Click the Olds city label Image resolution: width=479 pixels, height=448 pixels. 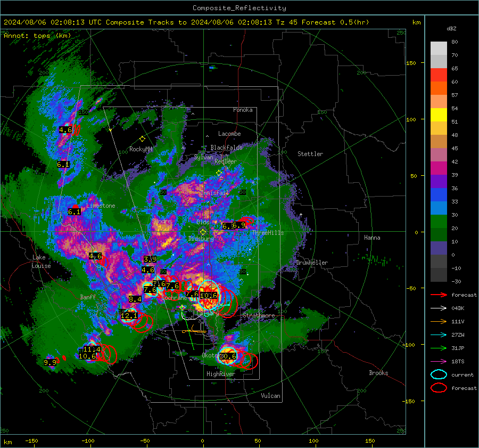tap(203, 222)
